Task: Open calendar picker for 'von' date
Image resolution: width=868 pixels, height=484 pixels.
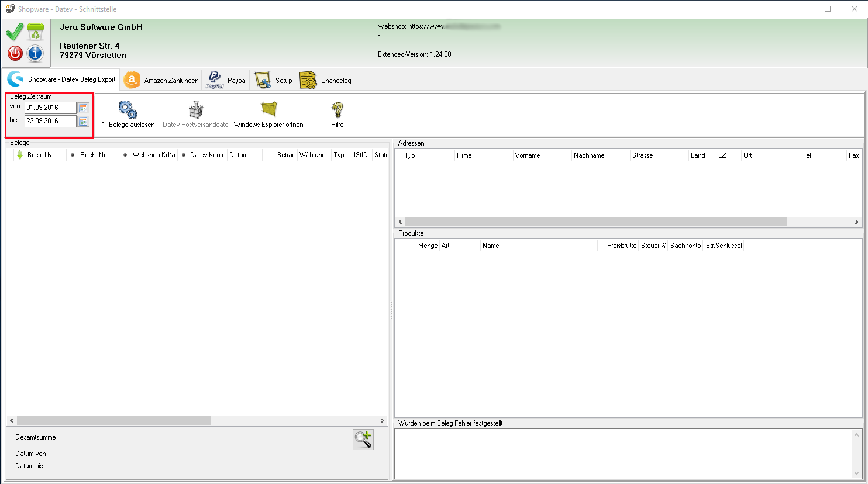Action: 83,108
